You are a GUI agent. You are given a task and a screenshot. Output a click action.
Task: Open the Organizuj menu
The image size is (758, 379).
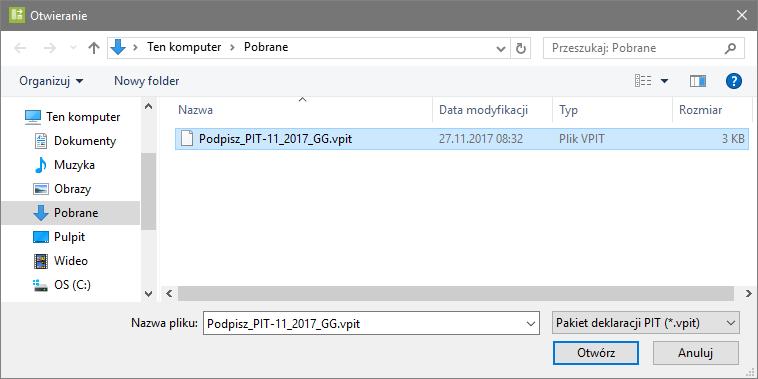click(51, 81)
